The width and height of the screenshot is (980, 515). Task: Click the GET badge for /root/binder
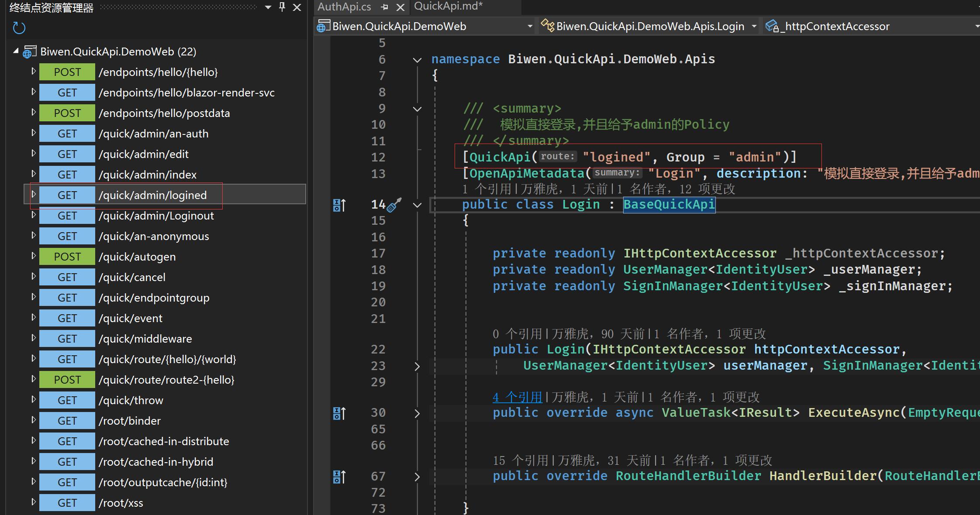[x=67, y=421]
